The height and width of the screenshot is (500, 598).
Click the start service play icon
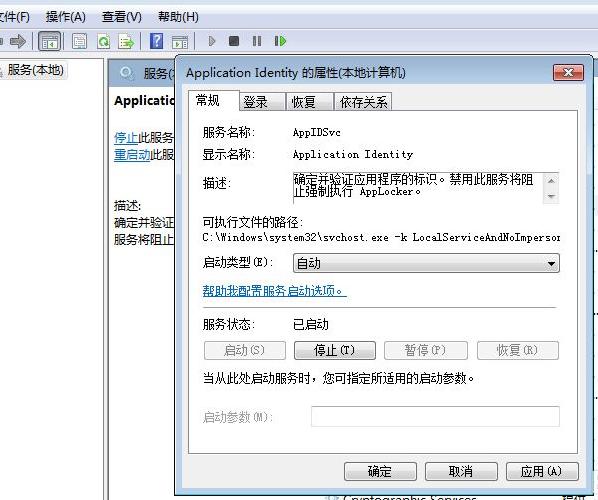(x=212, y=41)
